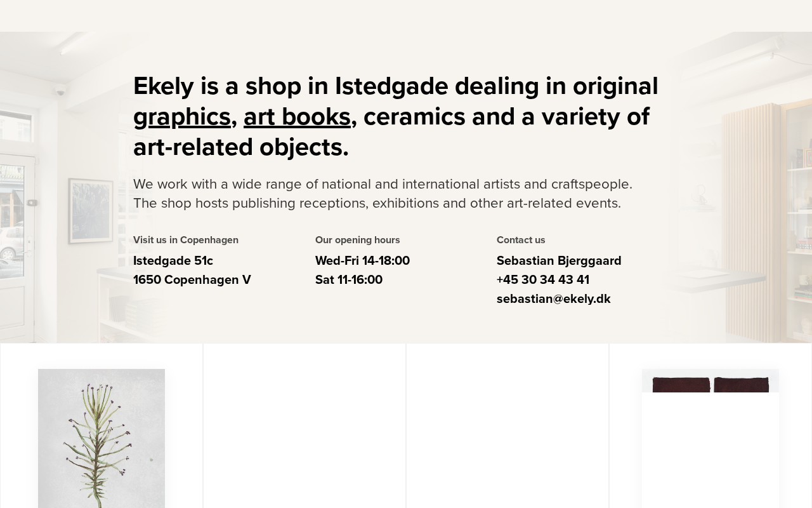812x508 pixels.
Task: Select the 1650 Copenhagen V text
Action: (192, 280)
